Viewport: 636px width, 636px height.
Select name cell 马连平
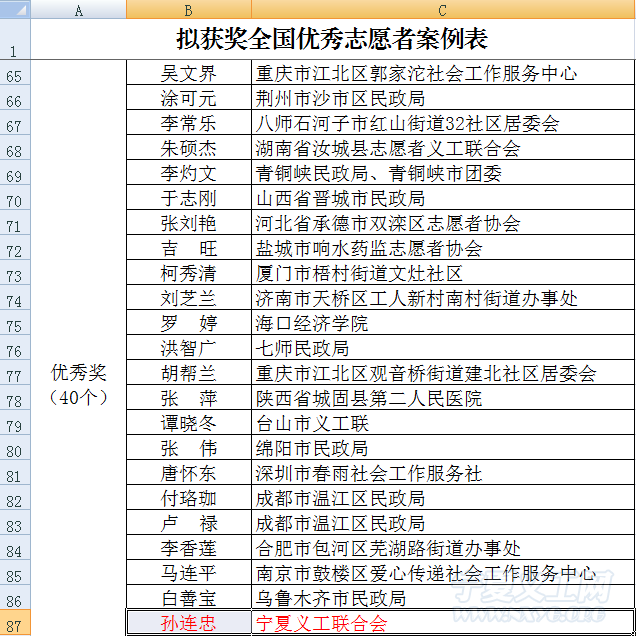tap(189, 572)
